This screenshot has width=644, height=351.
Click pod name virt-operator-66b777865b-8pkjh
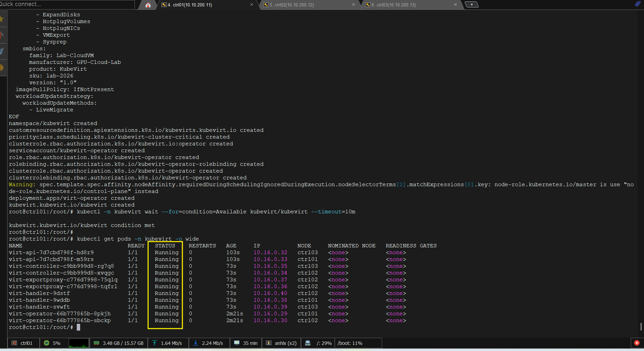coord(60,314)
